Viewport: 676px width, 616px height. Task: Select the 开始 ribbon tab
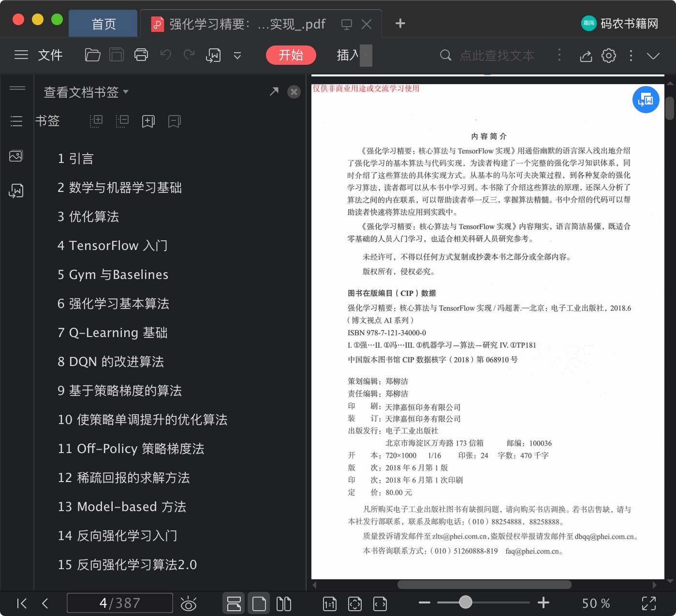coord(291,55)
